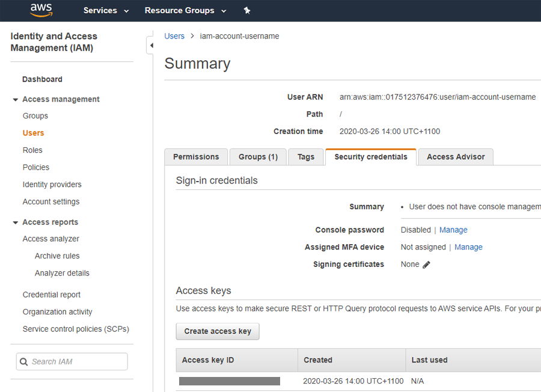Click Manage next to Console password
This screenshot has width=541, height=392.
[x=453, y=230]
